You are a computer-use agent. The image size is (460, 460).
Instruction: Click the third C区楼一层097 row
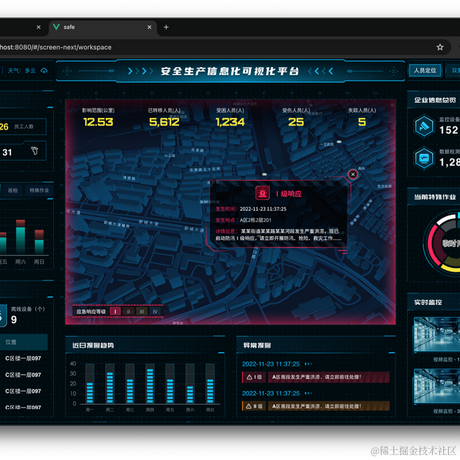point(23,391)
